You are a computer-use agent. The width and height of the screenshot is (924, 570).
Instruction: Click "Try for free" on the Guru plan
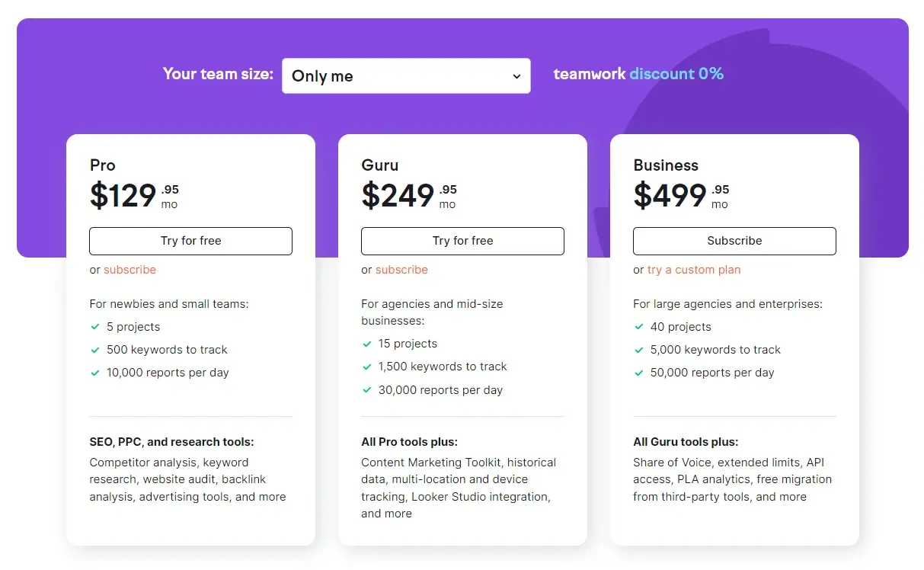[x=462, y=240]
